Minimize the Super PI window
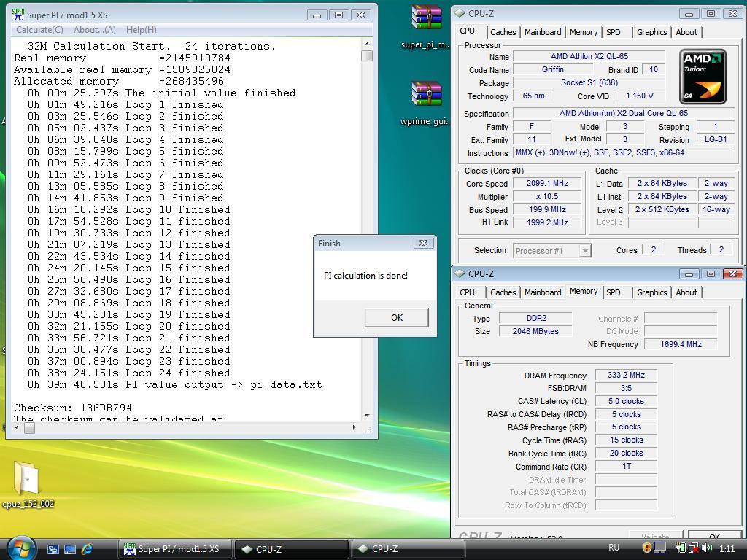Viewport: 747px width, 560px height. tap(317, 15)
